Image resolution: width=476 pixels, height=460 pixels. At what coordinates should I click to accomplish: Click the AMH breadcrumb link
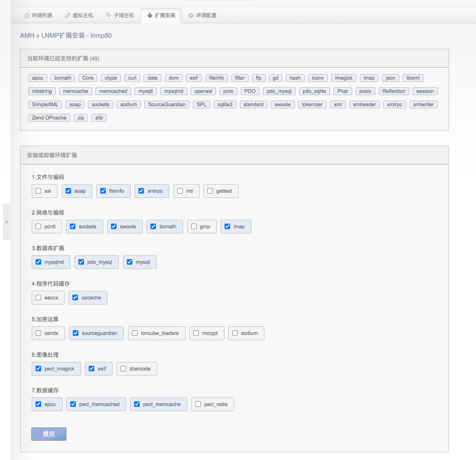pyautogui.click(x=27, y=35)
